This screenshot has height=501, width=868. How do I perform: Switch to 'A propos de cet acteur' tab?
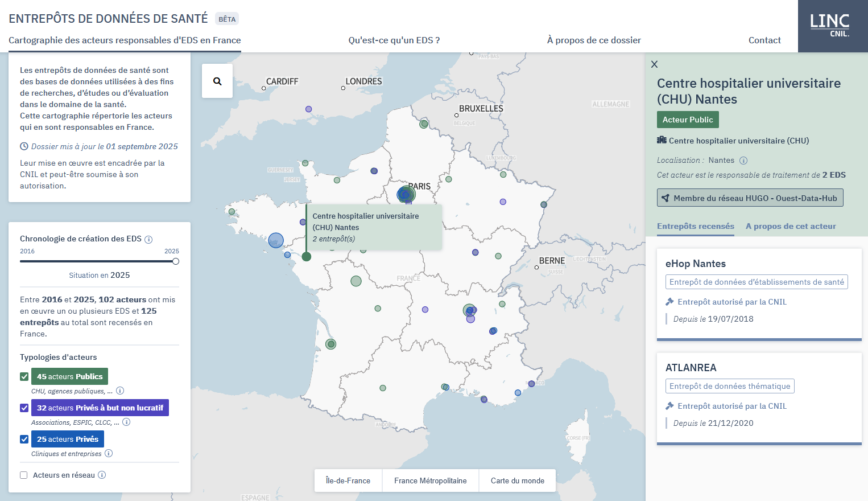pyautogui.click(x=791, y=226)
